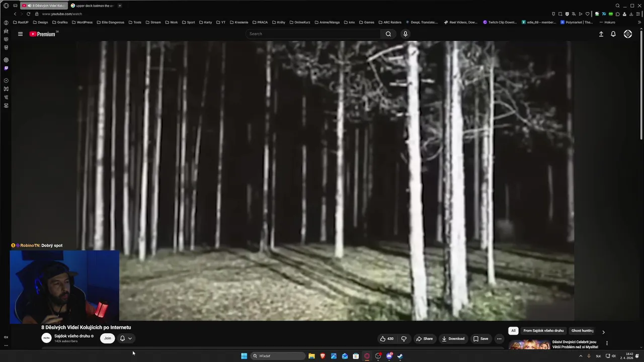The width and height of the screenshot is (644, 362).
Task: Open Twitch Clip Downloader bookmark
Action: [x=500, y=22]
